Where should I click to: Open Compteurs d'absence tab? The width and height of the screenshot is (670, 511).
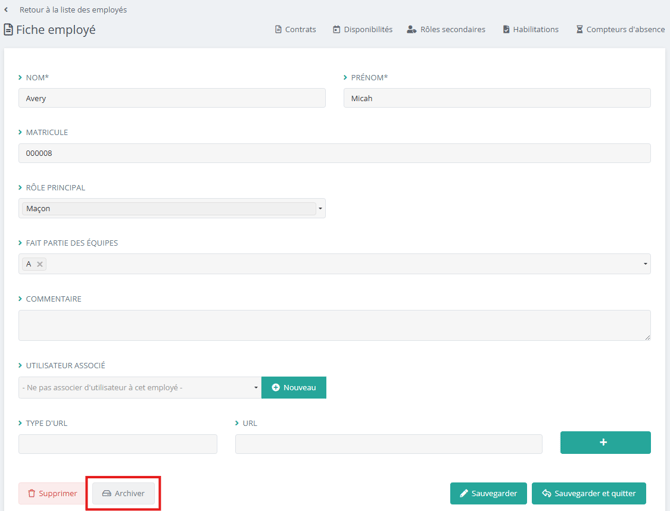(620, 30)
